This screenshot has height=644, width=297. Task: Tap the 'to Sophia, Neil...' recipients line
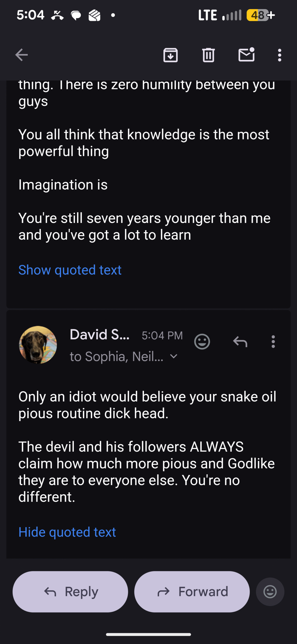(x=116, y=356)
